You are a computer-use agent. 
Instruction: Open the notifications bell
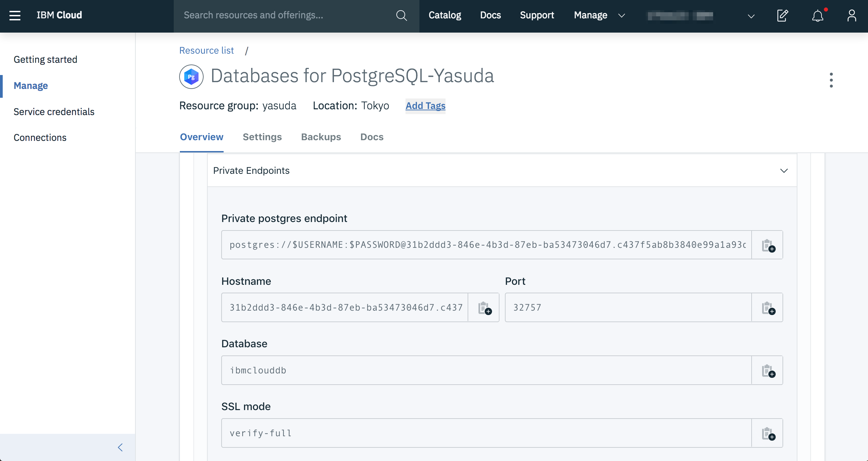[818, 16]
